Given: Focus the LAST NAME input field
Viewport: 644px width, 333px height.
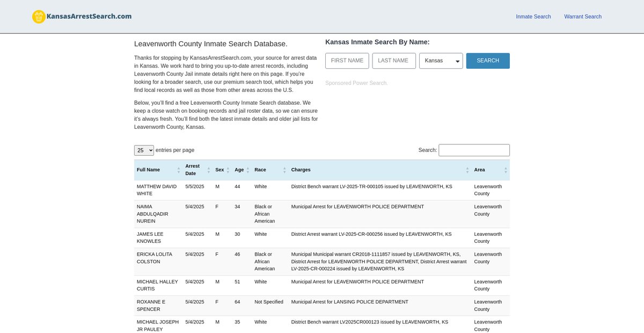Looking at the screenshot, I should click(x=394, y=61).
